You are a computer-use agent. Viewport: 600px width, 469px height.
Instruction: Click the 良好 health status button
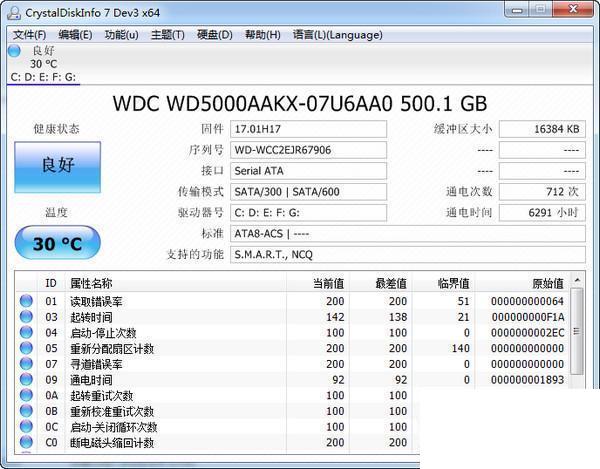click(x=58, y=167)
